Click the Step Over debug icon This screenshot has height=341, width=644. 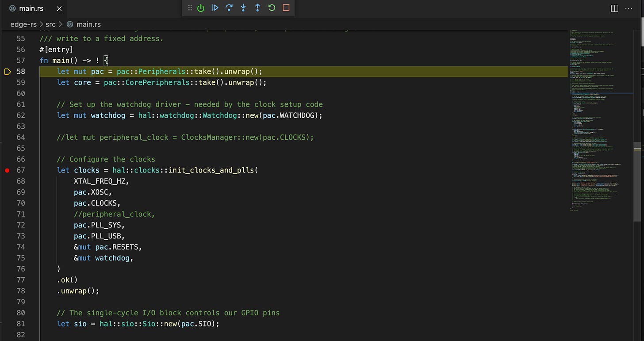(229, 8)
